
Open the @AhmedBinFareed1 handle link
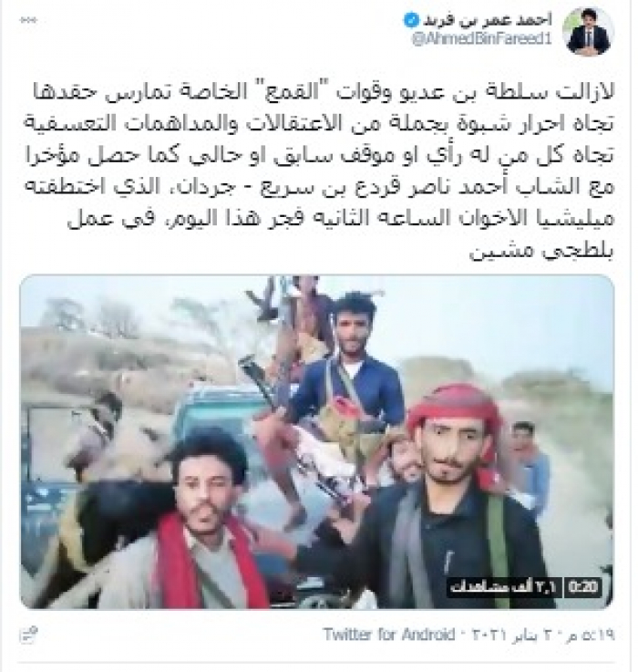point(481,39)
